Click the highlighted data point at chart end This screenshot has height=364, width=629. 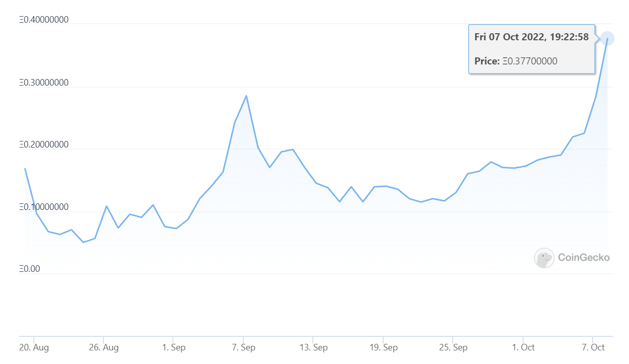click(x=607, y=38)
